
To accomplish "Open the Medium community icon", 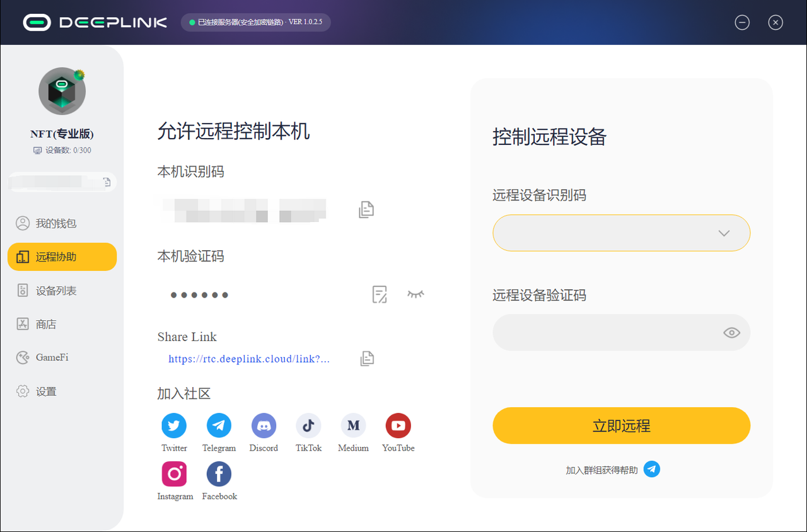I will (x=353, y=425).
